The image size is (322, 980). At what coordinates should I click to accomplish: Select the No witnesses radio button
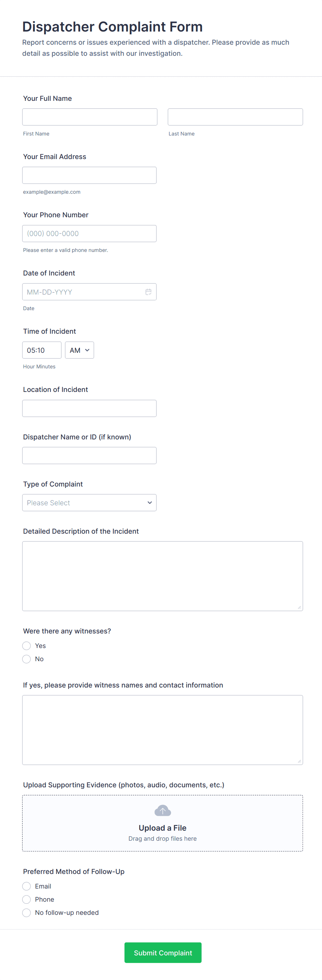pos(27,659)
